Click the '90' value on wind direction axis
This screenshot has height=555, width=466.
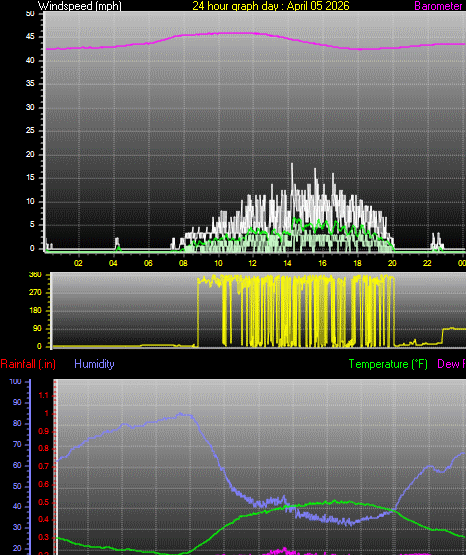coord(37,329)
